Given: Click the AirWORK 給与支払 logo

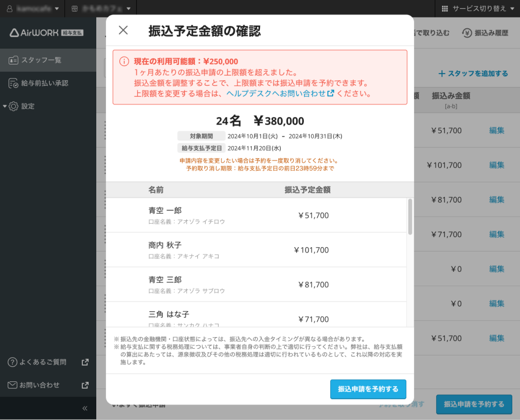Looking at the screenshot, I should click(46, 33).
